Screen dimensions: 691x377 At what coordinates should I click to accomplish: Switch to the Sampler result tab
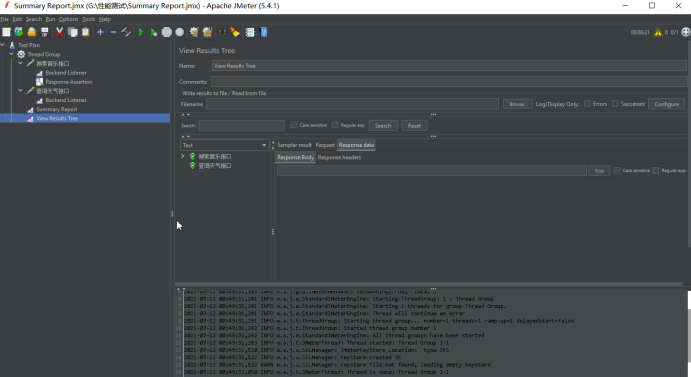(x=294, y=145)
